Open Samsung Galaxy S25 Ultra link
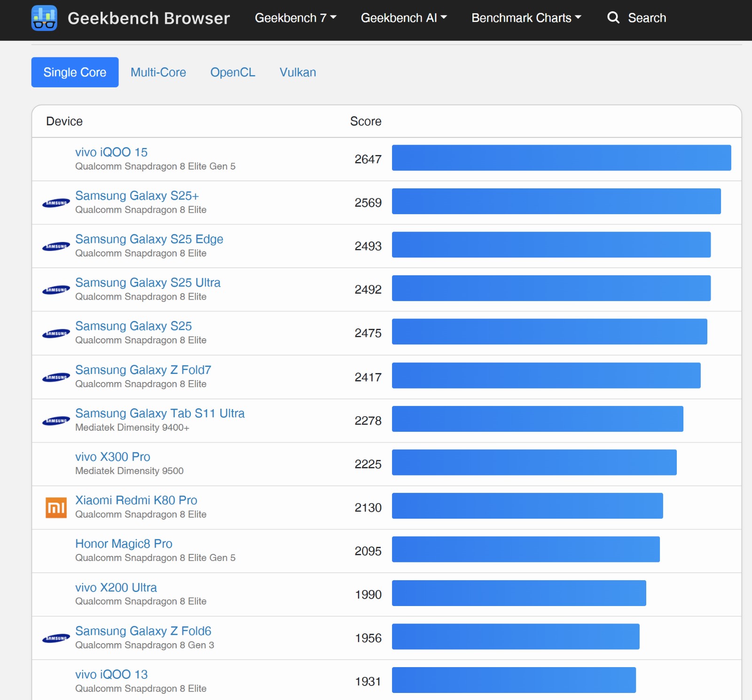This screenshot has width=752, height=700. tap(148, 282)
